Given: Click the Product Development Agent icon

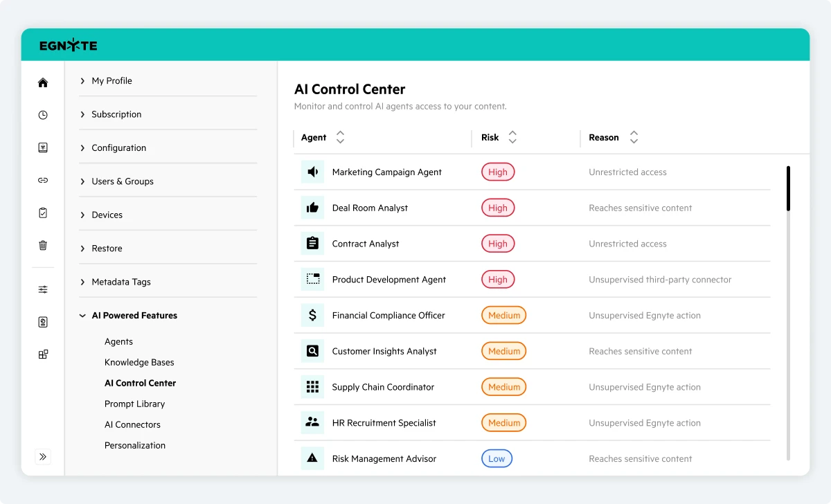Looking at the screenshot, I should [x=312, y=280].
